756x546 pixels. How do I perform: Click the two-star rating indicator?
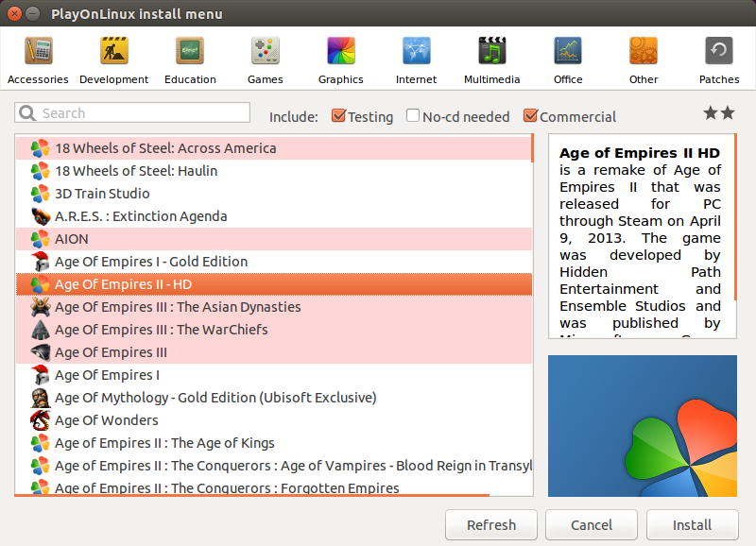tap(719, 113)
